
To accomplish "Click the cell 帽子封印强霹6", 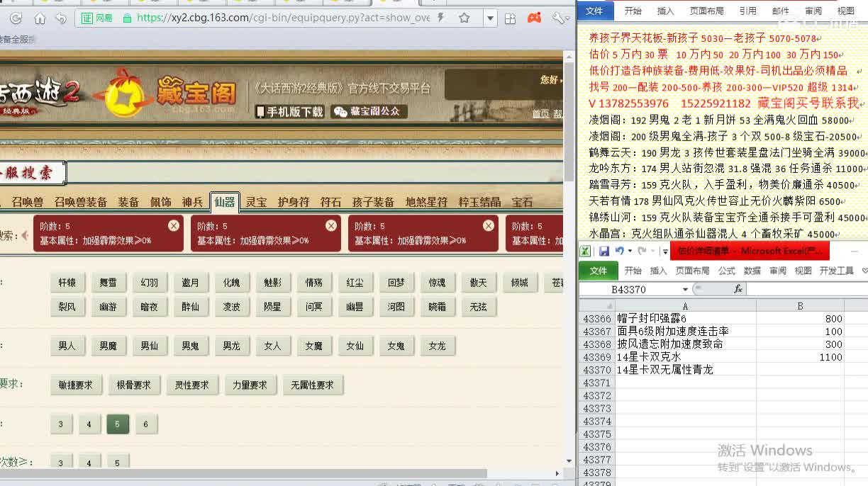I will 685,319.
